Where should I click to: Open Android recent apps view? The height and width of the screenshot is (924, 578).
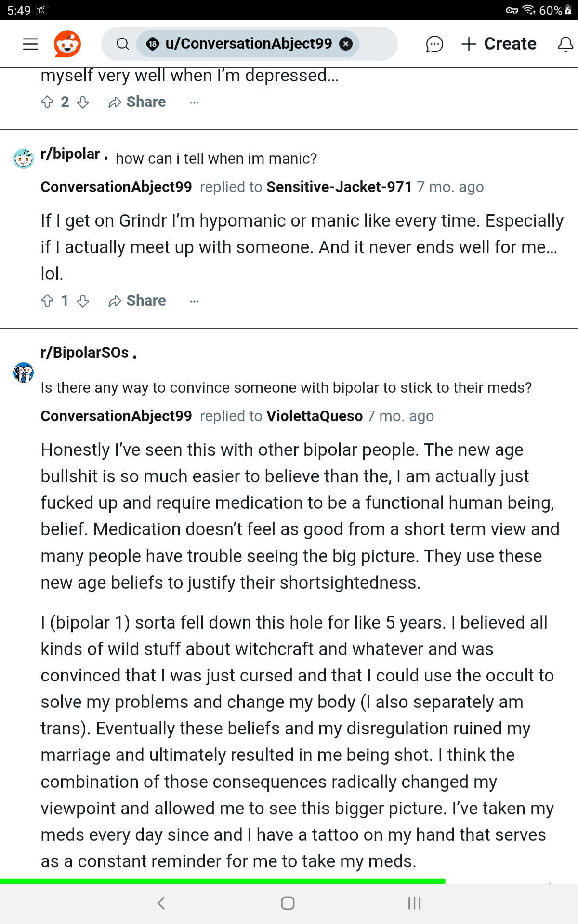tap(414, 903)
